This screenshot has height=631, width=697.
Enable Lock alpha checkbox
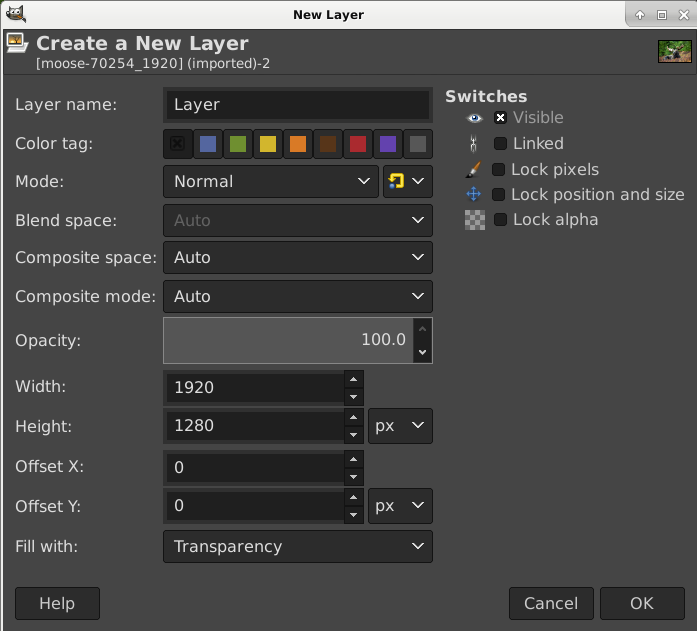point(501,220)
